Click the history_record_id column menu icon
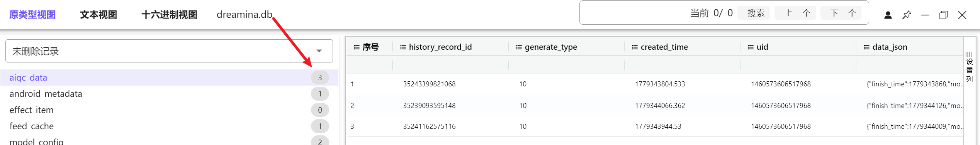 [403, 47]
